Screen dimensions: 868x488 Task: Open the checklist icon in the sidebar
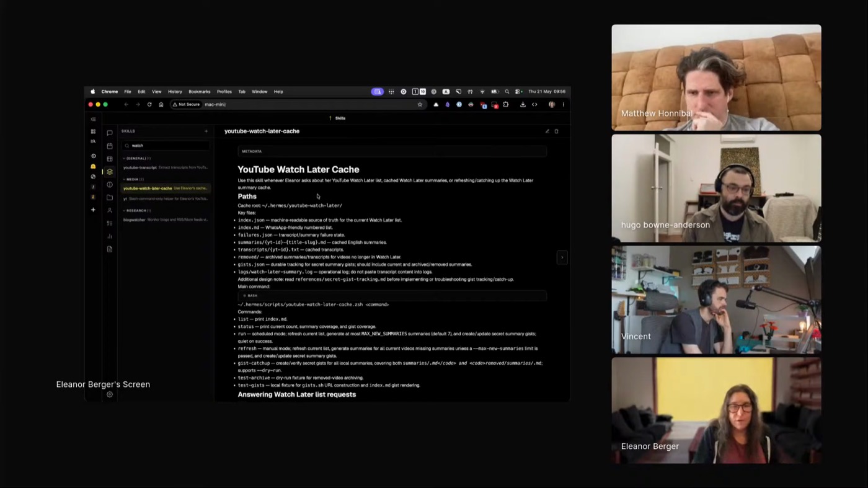pos(110,223)
